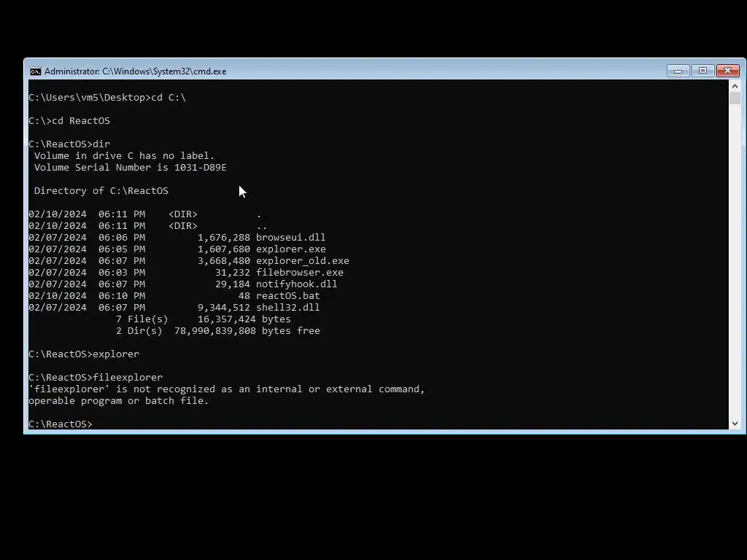747x560 pixels.
Task: Click the cmd.exe icon in the title bar
Action: [x=35, y=71]
